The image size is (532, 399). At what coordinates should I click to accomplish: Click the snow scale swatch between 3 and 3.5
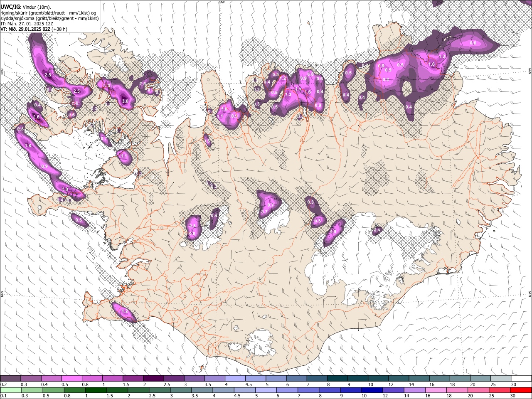tap(195, 378)
